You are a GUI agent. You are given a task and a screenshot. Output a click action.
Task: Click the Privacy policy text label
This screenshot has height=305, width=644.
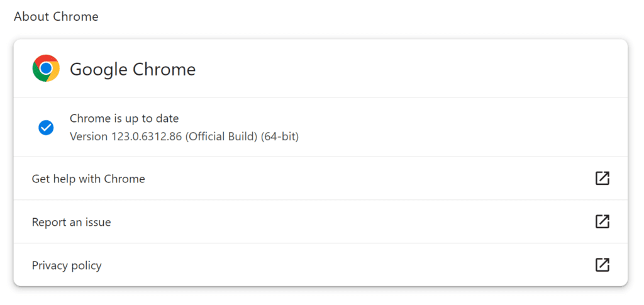67,265
